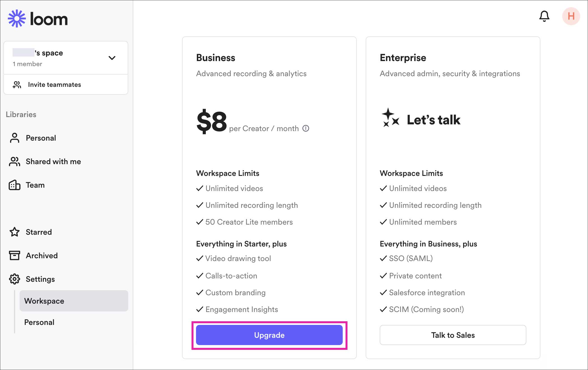The height and width of the screenshot is (370, 588).
Task: Expand the workspace switcher chevron
Action: coord(112,58)
